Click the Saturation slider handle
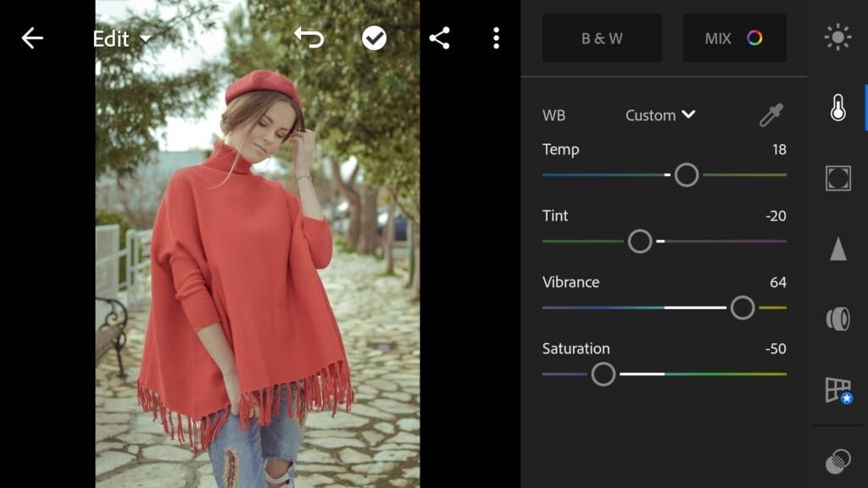Image resolution: width=868 pixels, height=488 pixels. (603, 374)
